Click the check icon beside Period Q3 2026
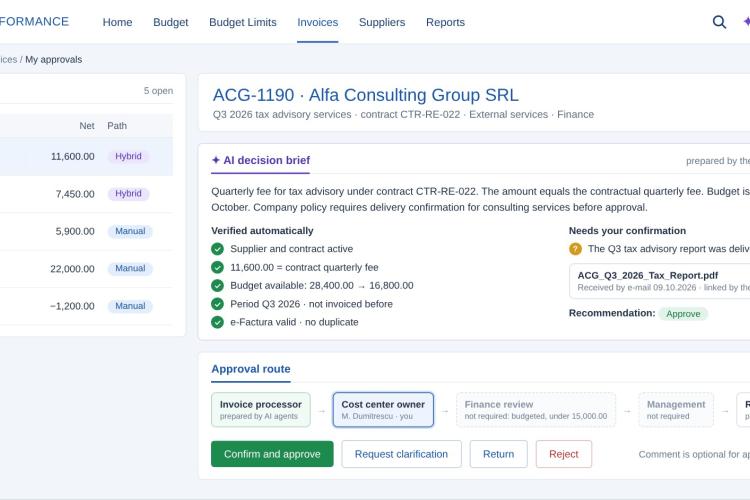This screenshot has height=500, width=750. pos(217,304)
